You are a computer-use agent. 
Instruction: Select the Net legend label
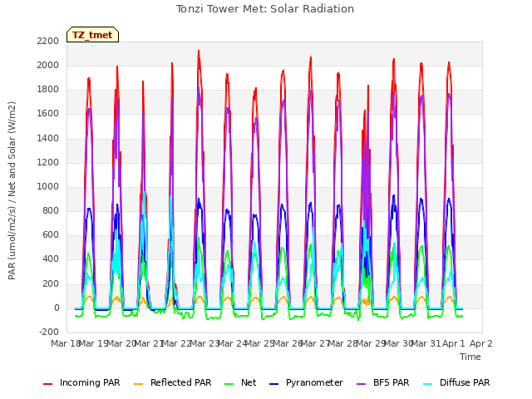pyautogui.click(x=249, y=382)
